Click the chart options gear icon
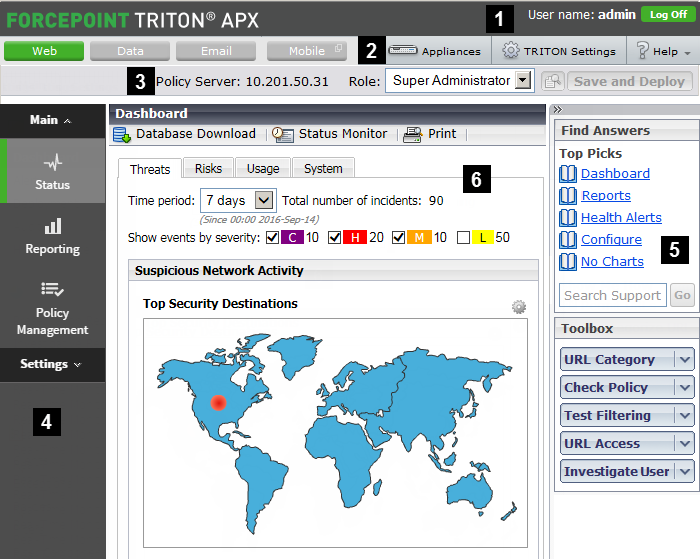Image resolution: width=700 pixels, height=559 pixels. coord(519,307)
